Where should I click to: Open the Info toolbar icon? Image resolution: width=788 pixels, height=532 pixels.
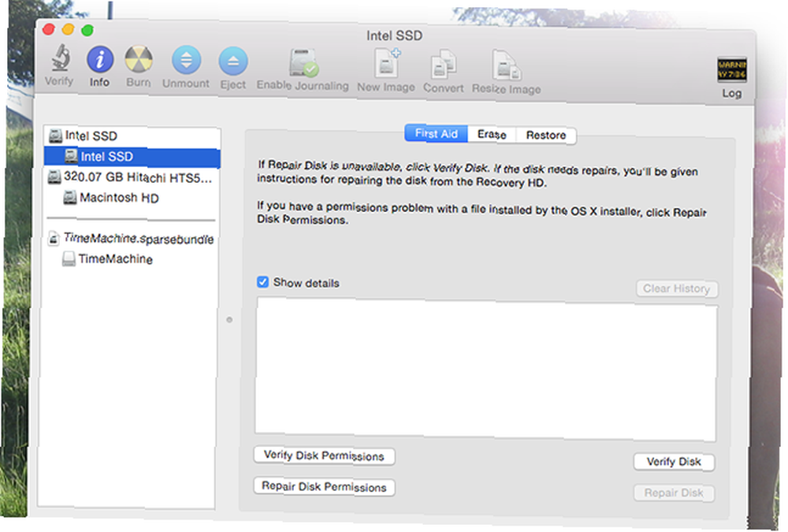point(99,59)
